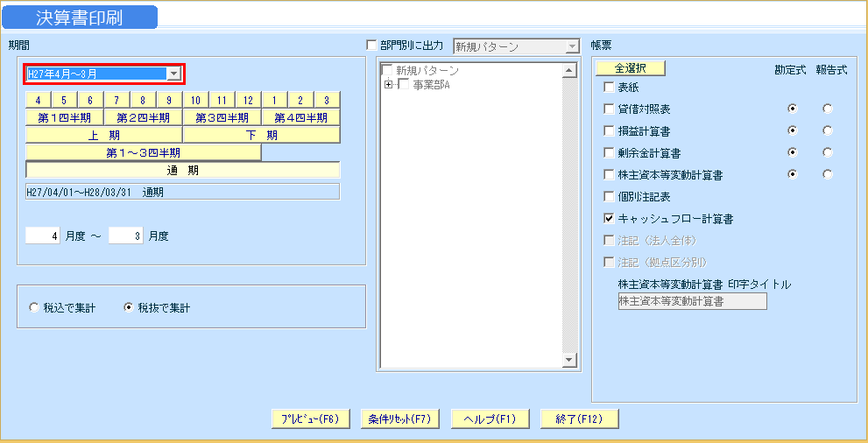Screen dimensions: 868x443
Task: Choose 上期 half-year period
Action: pos(103,136)
